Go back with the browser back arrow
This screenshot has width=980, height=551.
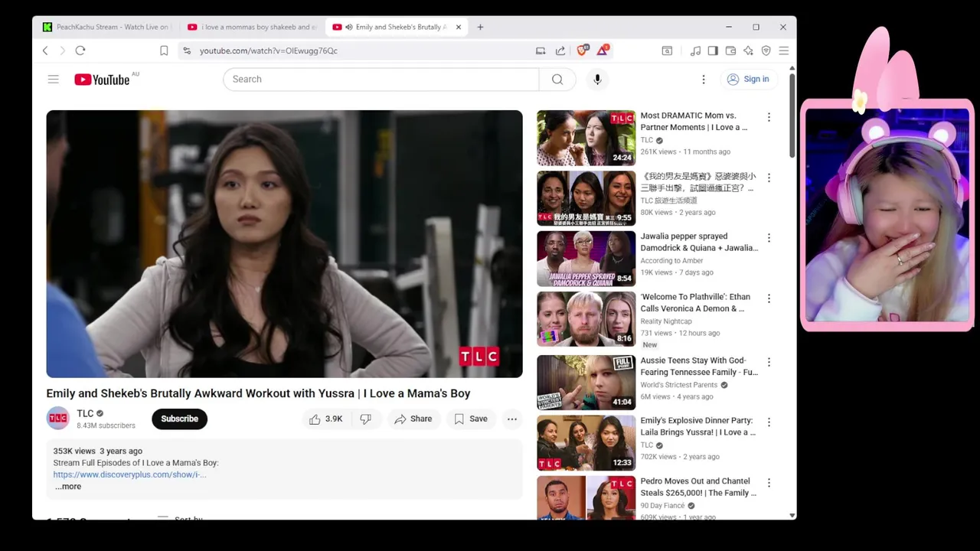(45, 51)
